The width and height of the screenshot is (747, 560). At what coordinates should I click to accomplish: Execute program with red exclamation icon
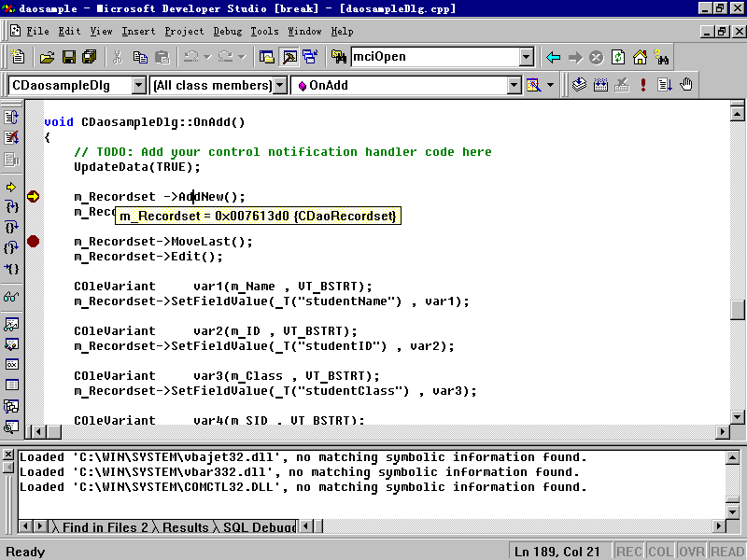pos(643,85)
